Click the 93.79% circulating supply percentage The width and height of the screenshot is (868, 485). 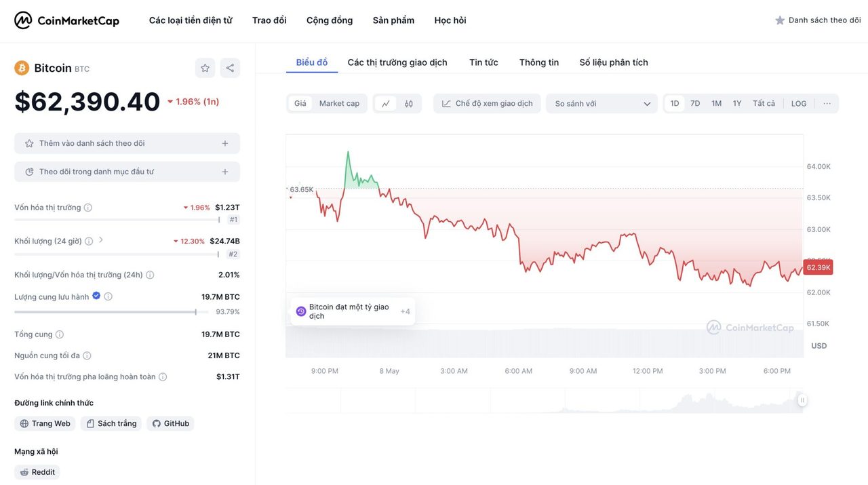click(228, 312)
